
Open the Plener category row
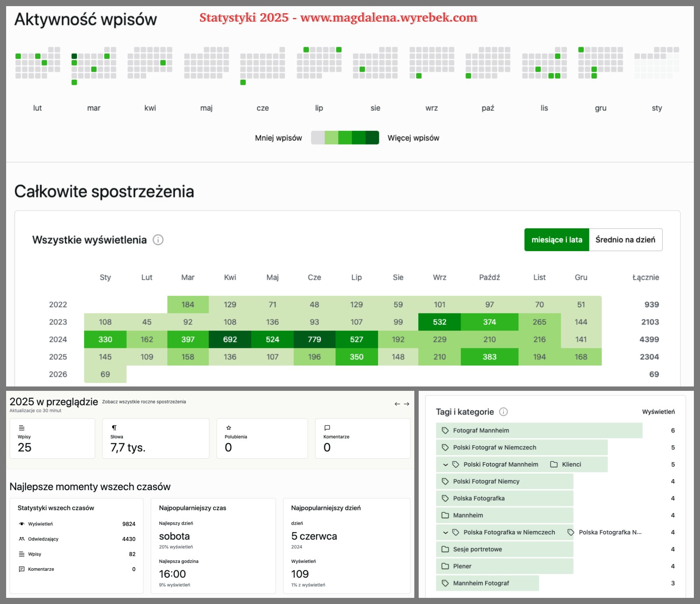click(x=462, y=566)
